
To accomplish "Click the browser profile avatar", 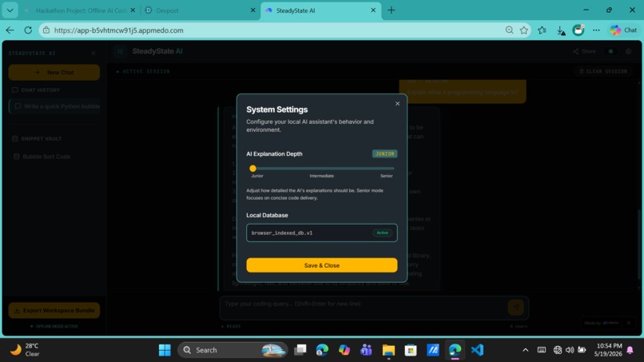I will (x=578, y=30).
